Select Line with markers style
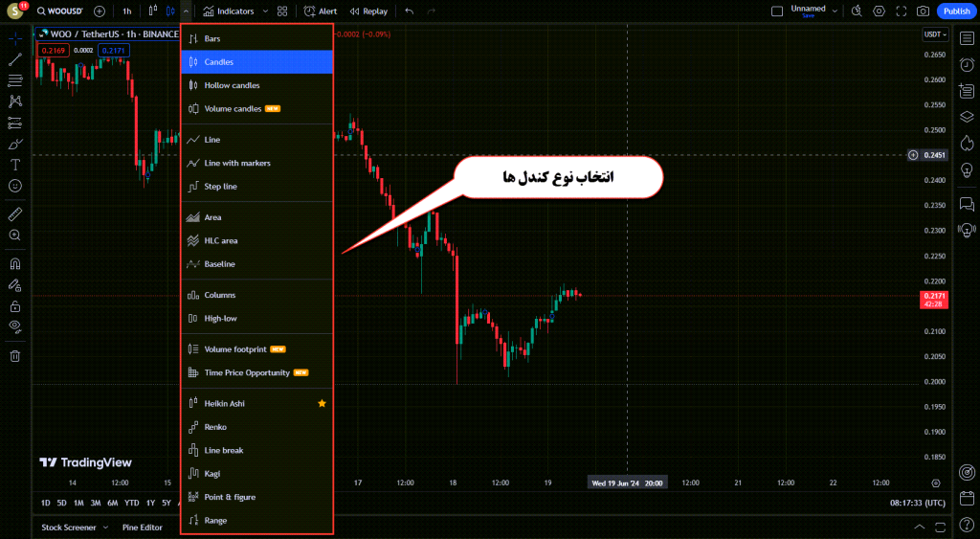This screenshot has height=539, width=980. 256,163
